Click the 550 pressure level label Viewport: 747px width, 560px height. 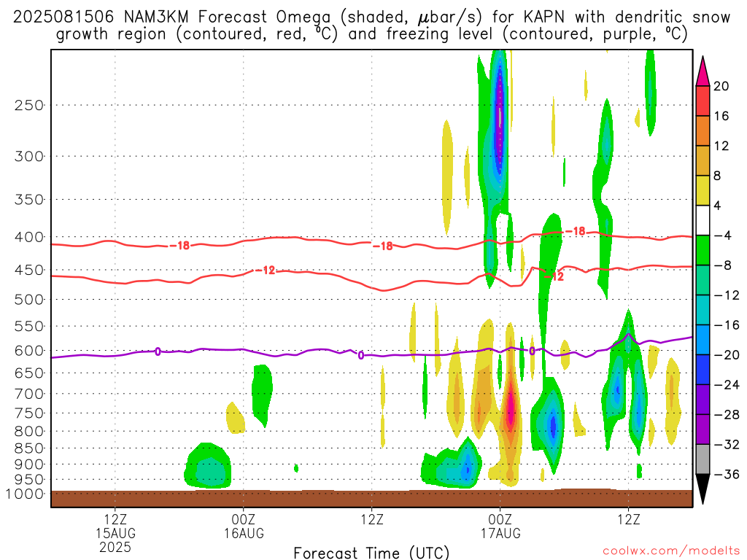point(29,327)
